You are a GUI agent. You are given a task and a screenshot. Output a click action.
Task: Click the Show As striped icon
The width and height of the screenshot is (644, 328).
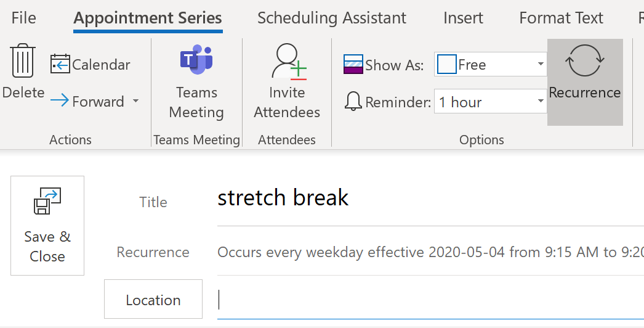(353, 64)
